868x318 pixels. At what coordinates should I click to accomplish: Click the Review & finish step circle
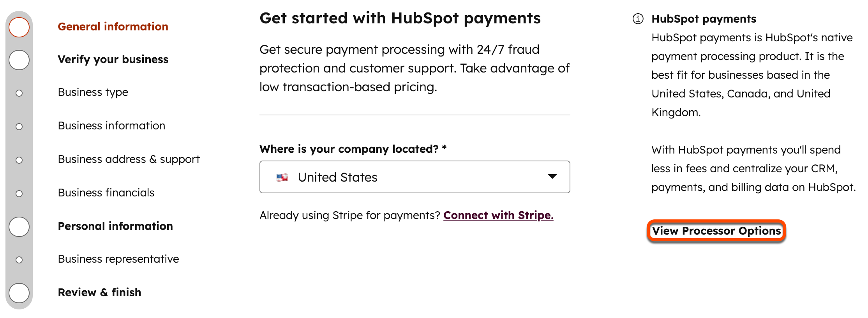click(x=19, y=292)
